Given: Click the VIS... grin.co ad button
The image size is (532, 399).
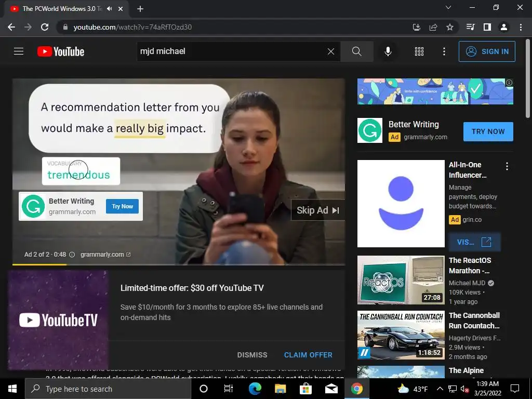Looking at the screenshot, I should tap(474, 242).
